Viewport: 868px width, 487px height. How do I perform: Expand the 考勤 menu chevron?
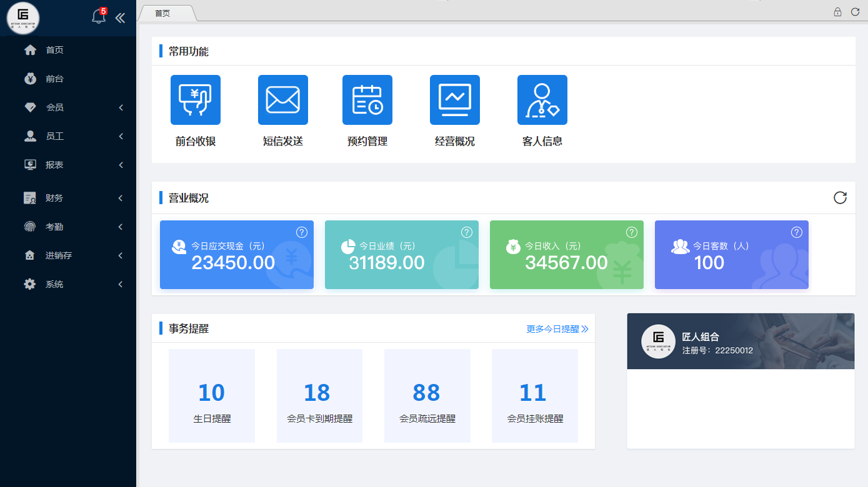(x=121, y=227)
